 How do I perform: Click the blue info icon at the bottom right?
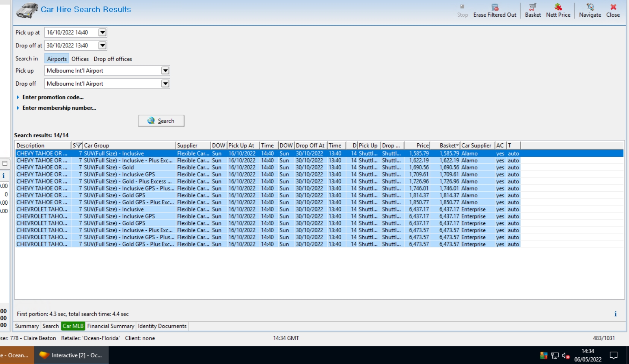615,314
